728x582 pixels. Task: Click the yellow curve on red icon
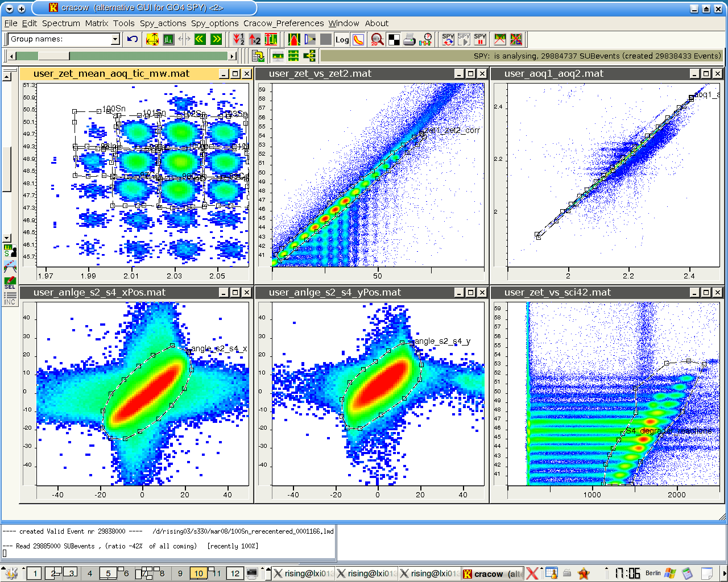pos(358,39)
